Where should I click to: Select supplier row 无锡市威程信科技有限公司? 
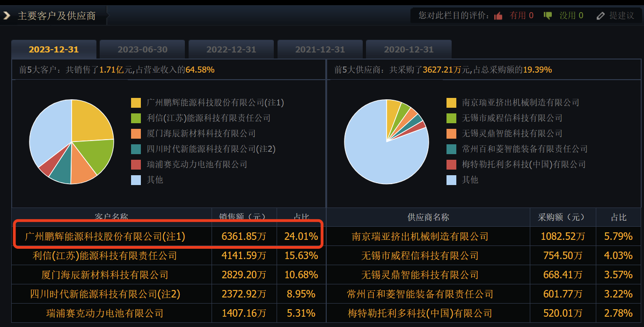(x=483, y=256)
